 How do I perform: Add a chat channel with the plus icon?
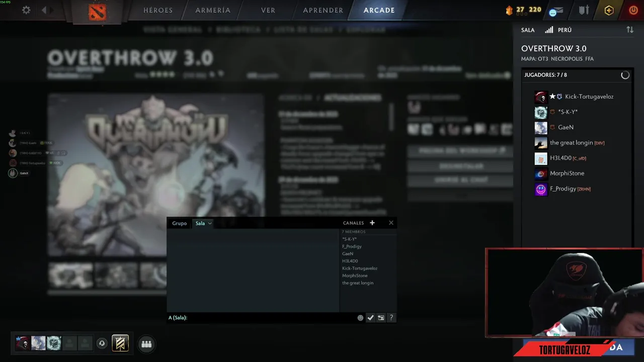pyautogui.click(x=372, y=223)
